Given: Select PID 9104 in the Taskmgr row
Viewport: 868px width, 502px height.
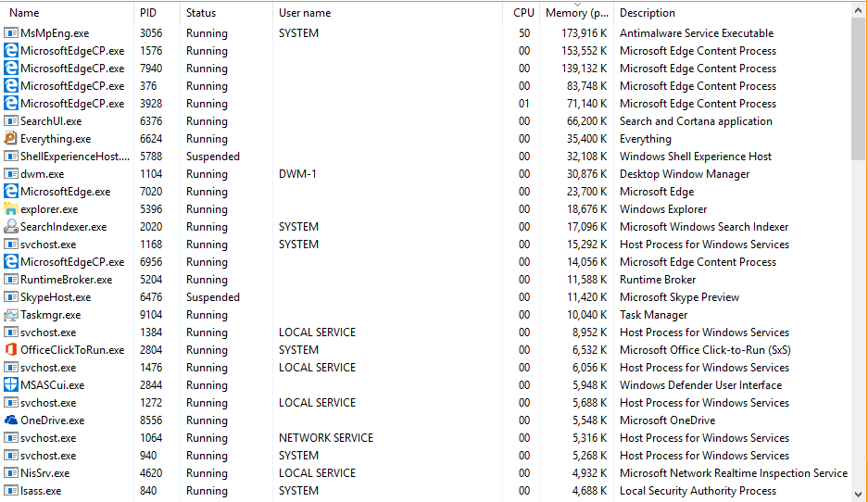Looking at the screenshot, I should (151, 315).
